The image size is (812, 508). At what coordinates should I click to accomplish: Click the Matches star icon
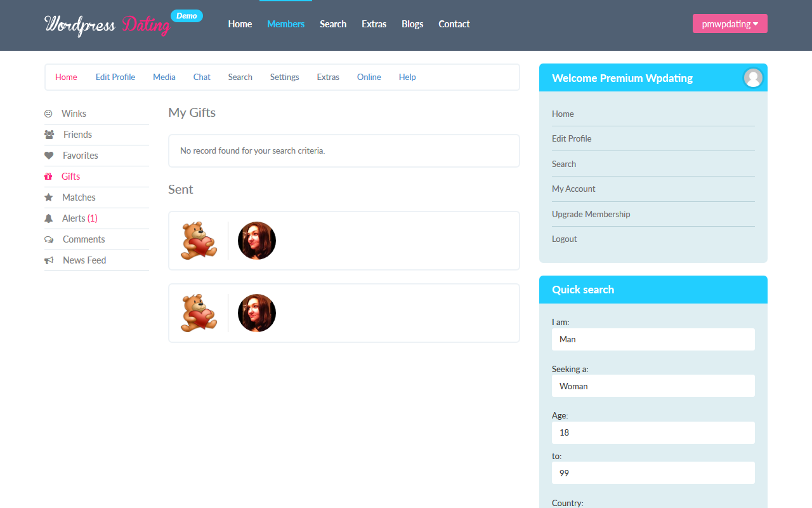click(48, 197)
